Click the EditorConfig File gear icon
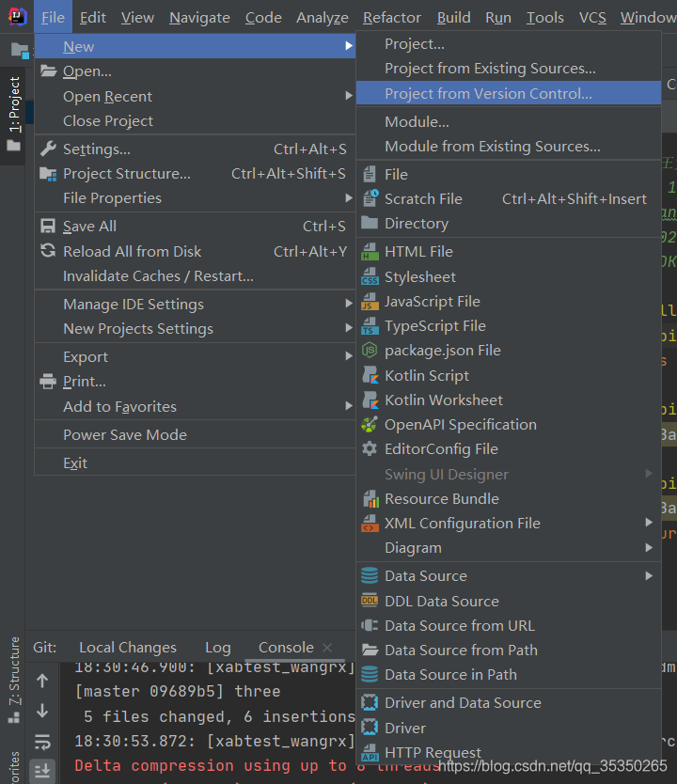This screenshot has height=784, width=677. point(370,448)
